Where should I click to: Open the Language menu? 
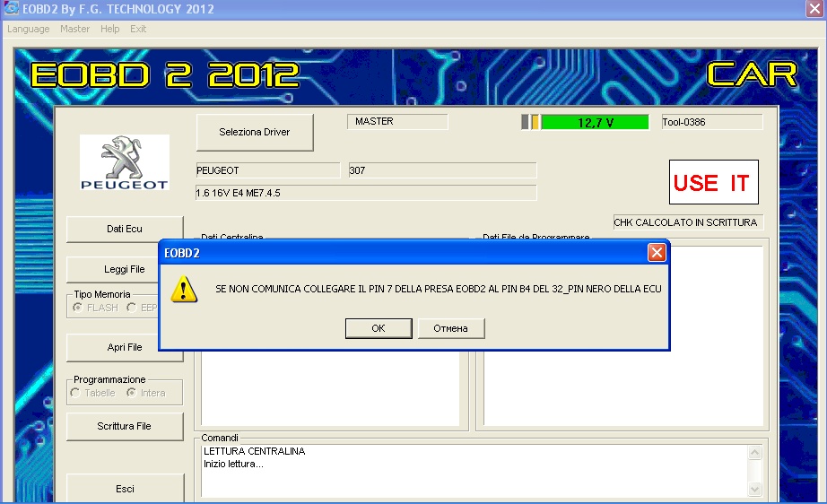[x=29, y=29]
